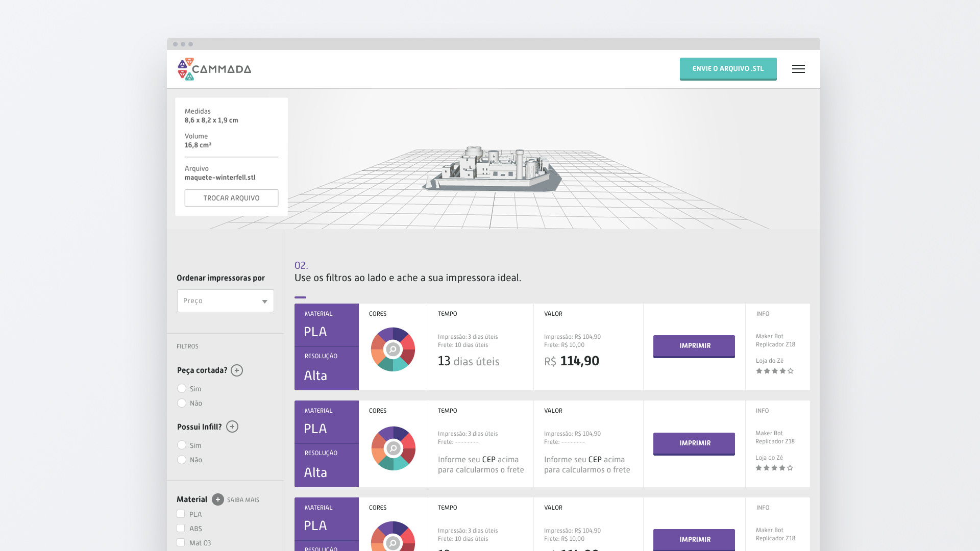980x551 pixels.
Task: Click IMPRIMIR in the first printer card
Action: [x=694, y=346]
